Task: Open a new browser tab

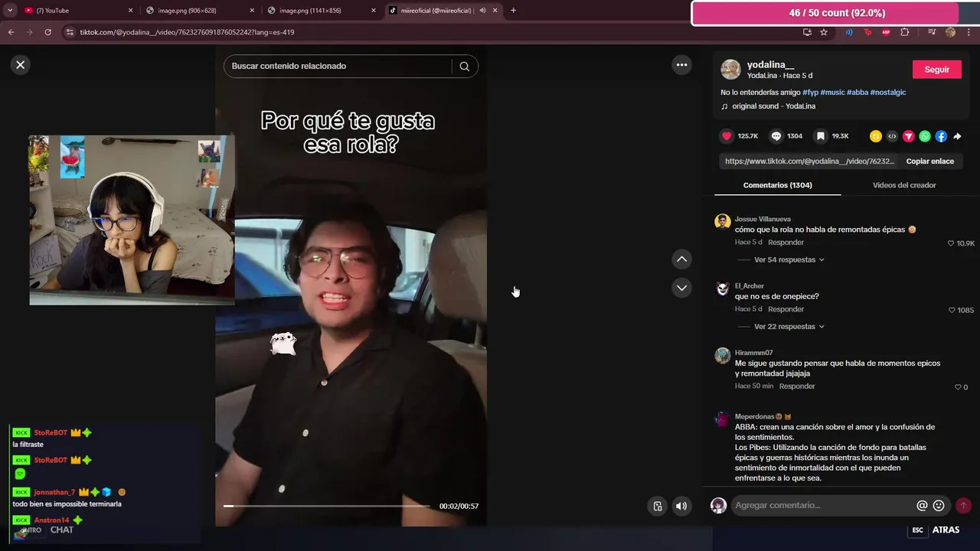Action: pos(513,11)
